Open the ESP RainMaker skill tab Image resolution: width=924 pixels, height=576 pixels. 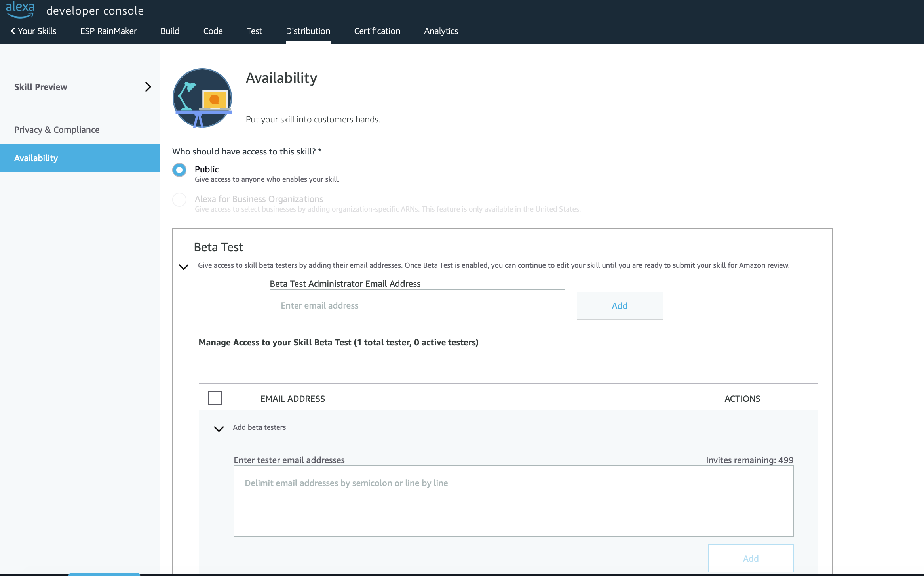point(108,31)
